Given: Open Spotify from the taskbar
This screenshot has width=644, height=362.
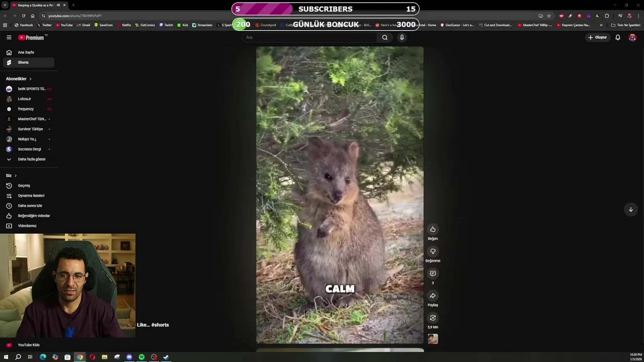Looking at the screenshot, I should click(141, 357).
